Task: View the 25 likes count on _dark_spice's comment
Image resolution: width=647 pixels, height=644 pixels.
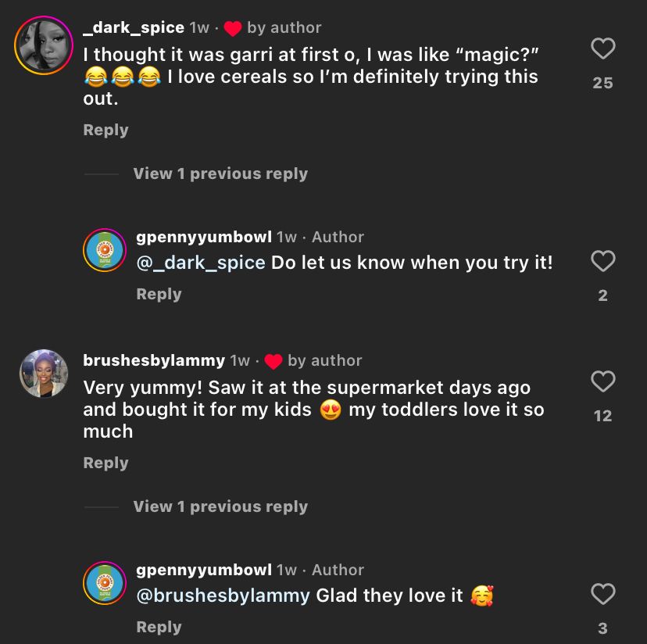Action: click(x=602, y=83)
